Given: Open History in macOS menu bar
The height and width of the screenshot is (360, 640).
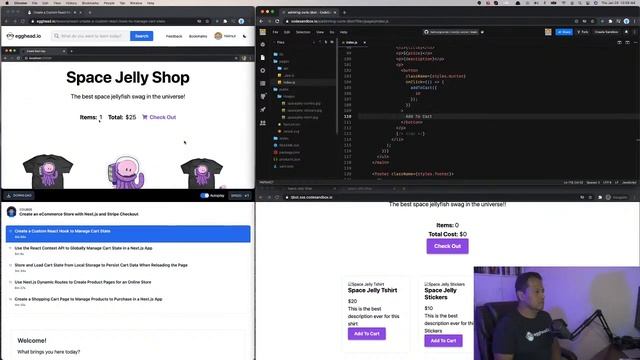Looking at the screenshot, I should pyautogui.click(x=71, y=3).
